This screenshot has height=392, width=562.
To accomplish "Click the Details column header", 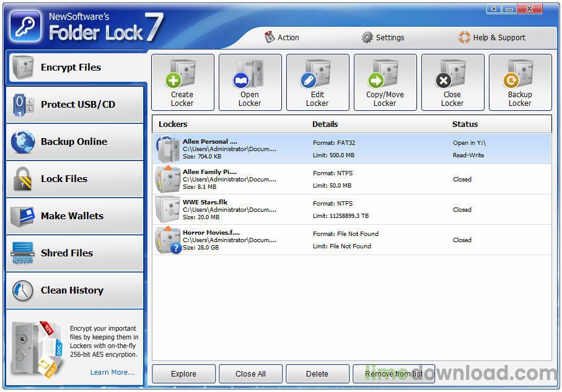I will coord(325,124).
